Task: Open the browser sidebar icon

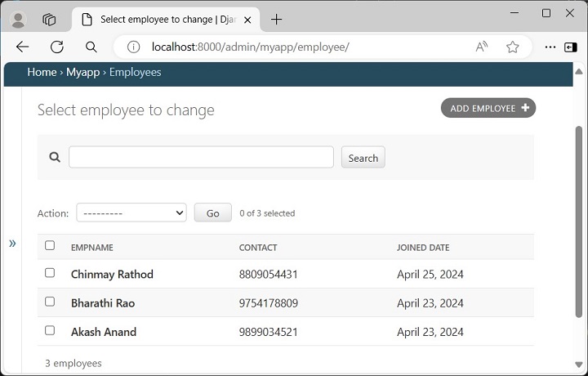Action: (570, 47)
